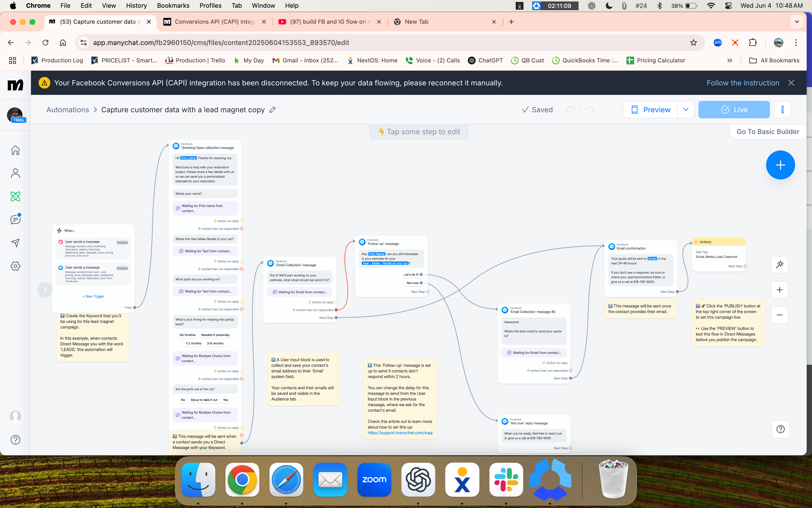812x508 pixels.
Task: Click the ManyChat logo
Action: (x=15, y=85)
